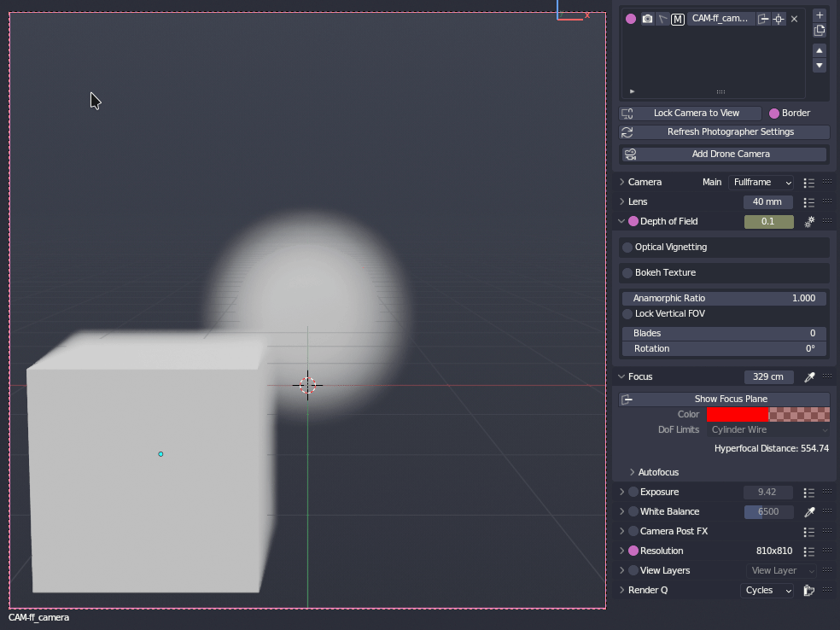Enable Optical Vignetting
Image resolution: width=840 pixels, height=630 pixels.
click(627, 247)
